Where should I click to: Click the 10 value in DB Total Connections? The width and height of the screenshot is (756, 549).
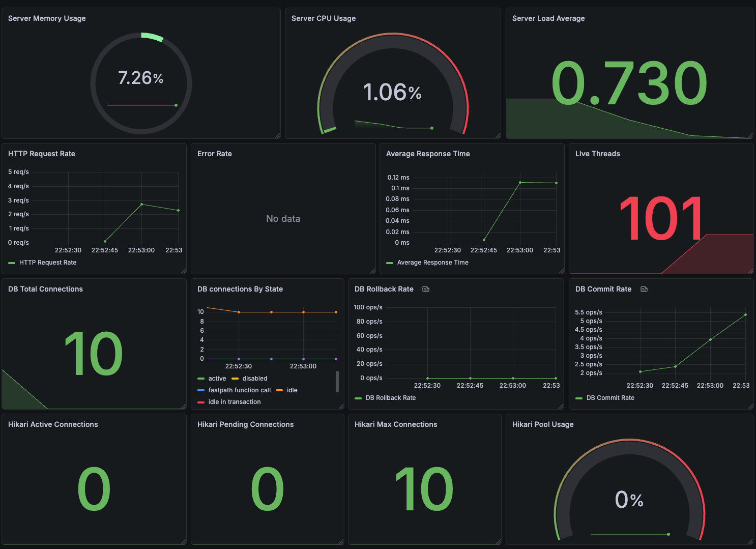click(94, 354)
